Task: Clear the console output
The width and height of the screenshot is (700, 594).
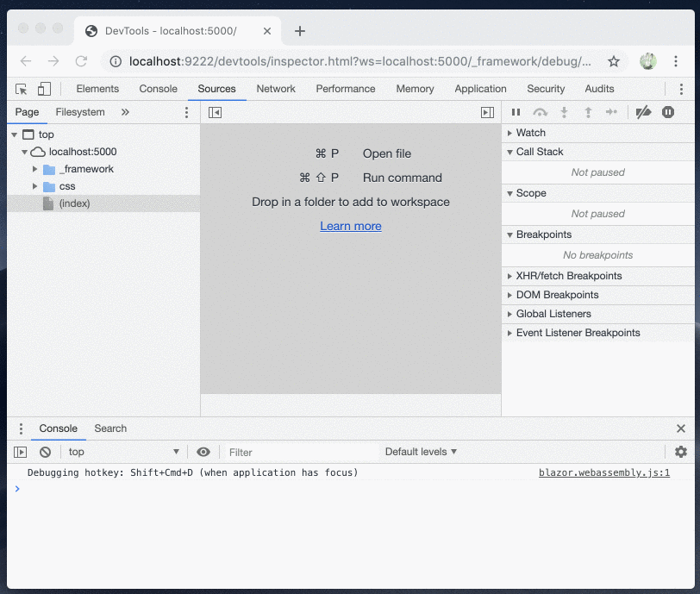Action: click(x=45, y=452)
